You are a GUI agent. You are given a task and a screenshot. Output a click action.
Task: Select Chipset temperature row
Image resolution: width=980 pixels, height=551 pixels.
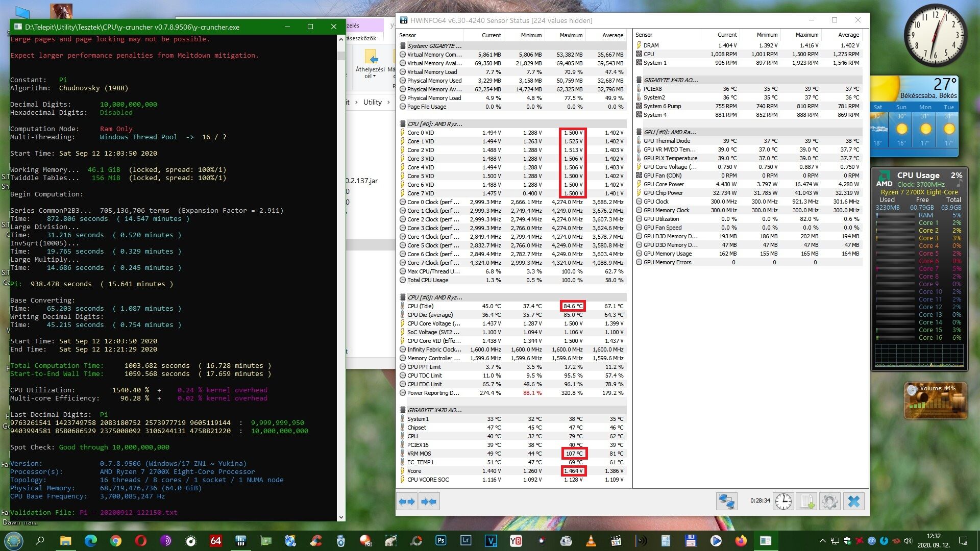click(512, 428)
